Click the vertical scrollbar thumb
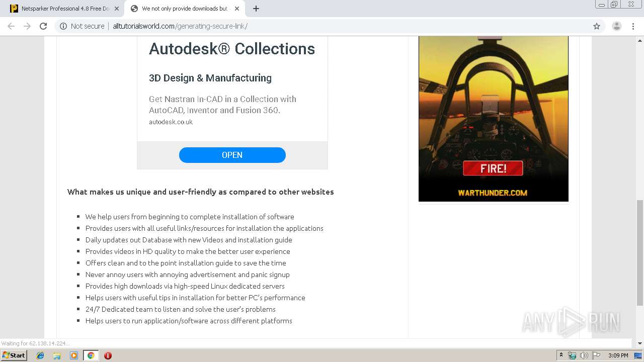This screenshot has width=644, height=362. click(x=640, y=252)
